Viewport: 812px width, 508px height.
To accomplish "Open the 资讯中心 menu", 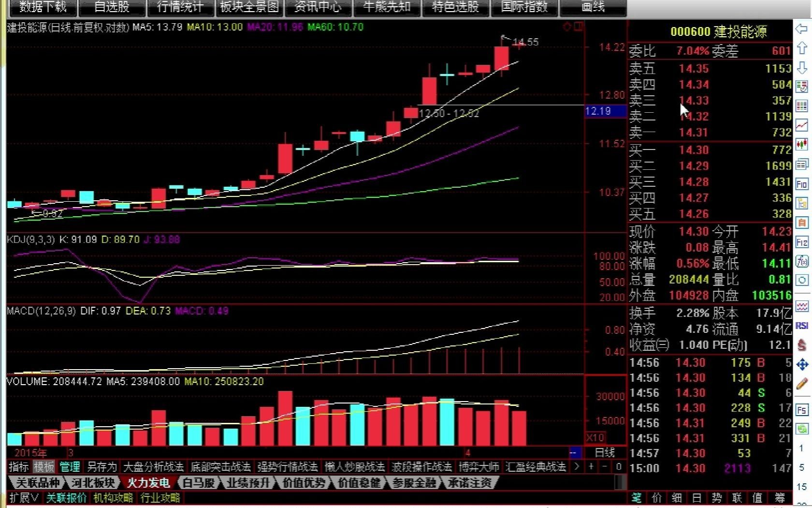I will click(318, 7).
